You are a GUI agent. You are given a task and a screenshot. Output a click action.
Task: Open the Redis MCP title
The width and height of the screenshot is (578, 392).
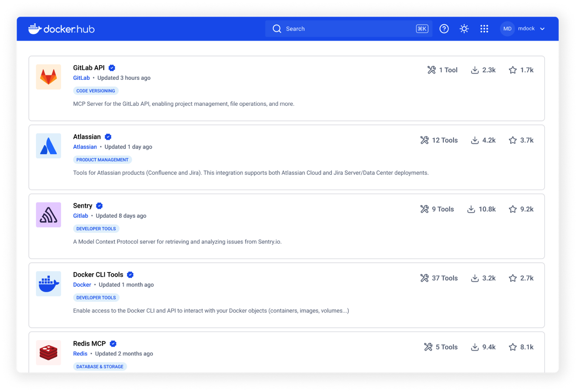[89, 344]
